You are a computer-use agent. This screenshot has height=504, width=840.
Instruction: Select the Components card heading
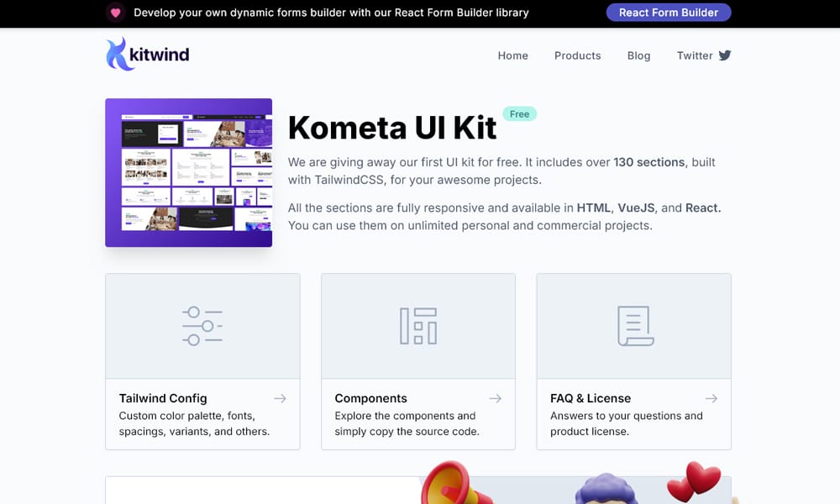coord(370,398)
